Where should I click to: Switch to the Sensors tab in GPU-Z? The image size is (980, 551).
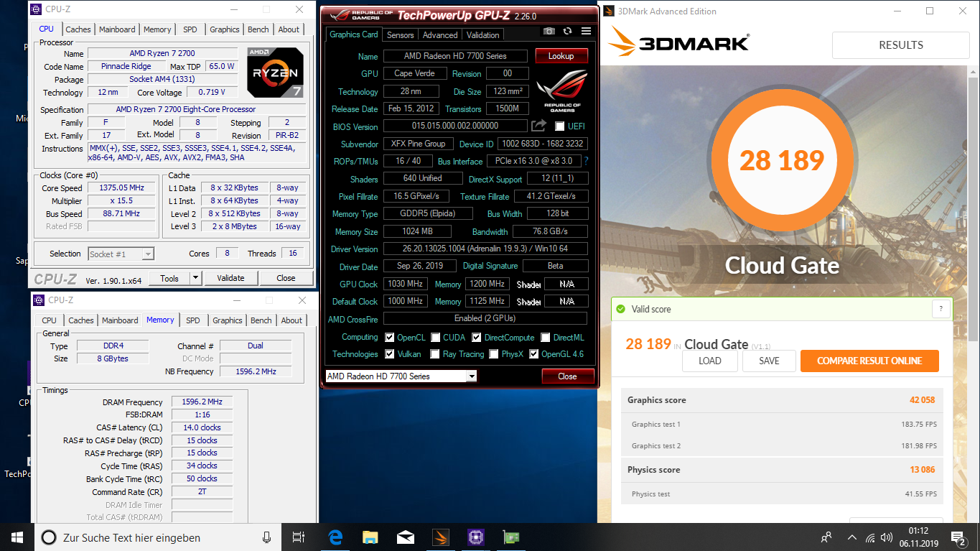(x=400, y=34)
